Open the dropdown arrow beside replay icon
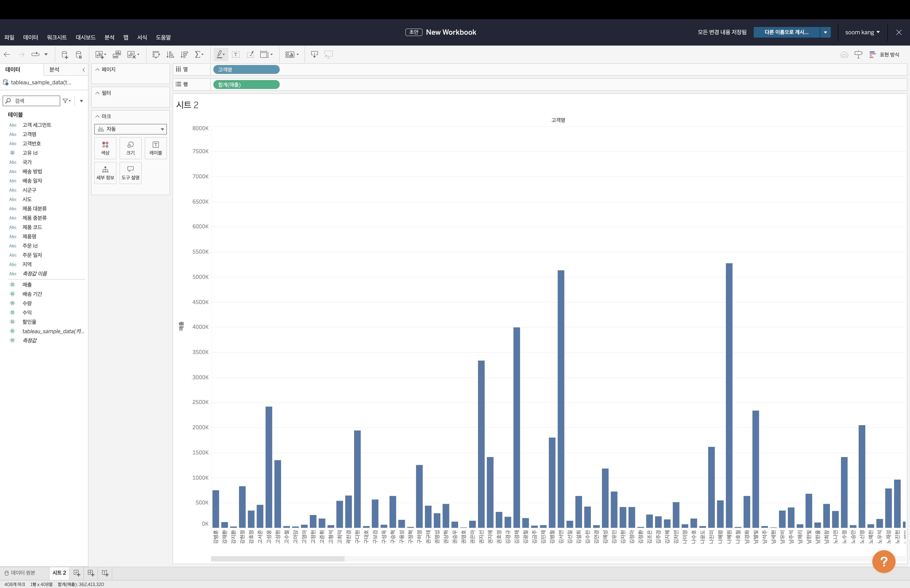Screen dimensions: 910x588 [46, 55]
